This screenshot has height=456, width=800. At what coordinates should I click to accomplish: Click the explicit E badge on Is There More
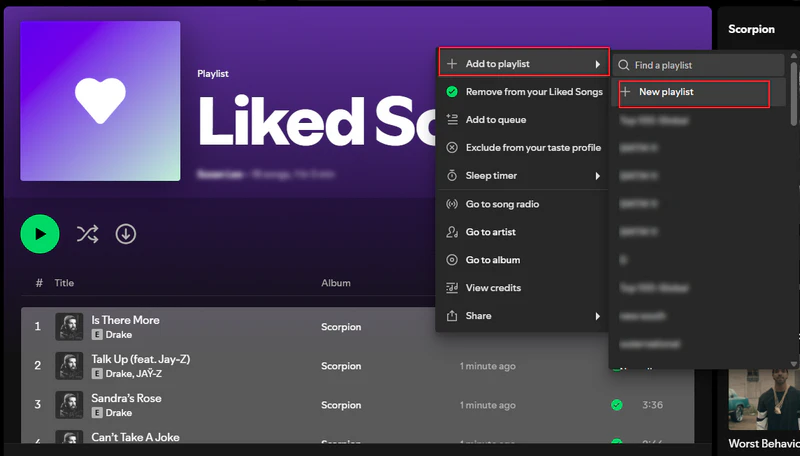[97, 335]
